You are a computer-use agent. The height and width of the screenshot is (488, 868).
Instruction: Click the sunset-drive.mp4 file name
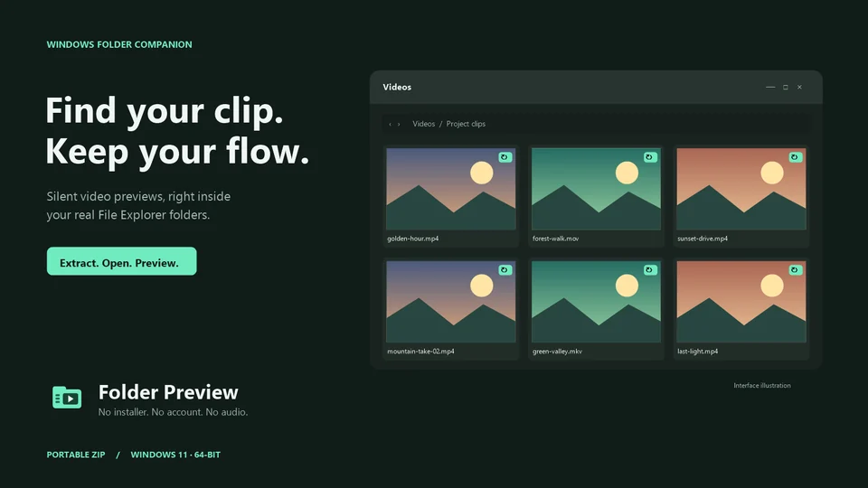point(703,239)
